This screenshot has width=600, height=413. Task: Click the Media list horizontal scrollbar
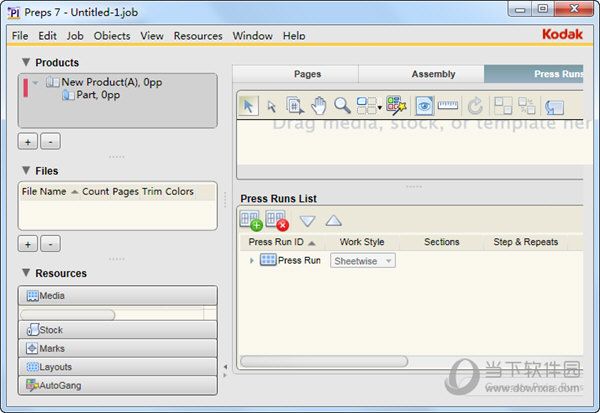67,315
